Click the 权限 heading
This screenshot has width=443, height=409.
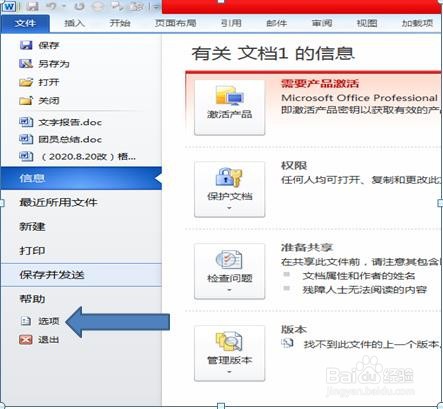[294, 165]
